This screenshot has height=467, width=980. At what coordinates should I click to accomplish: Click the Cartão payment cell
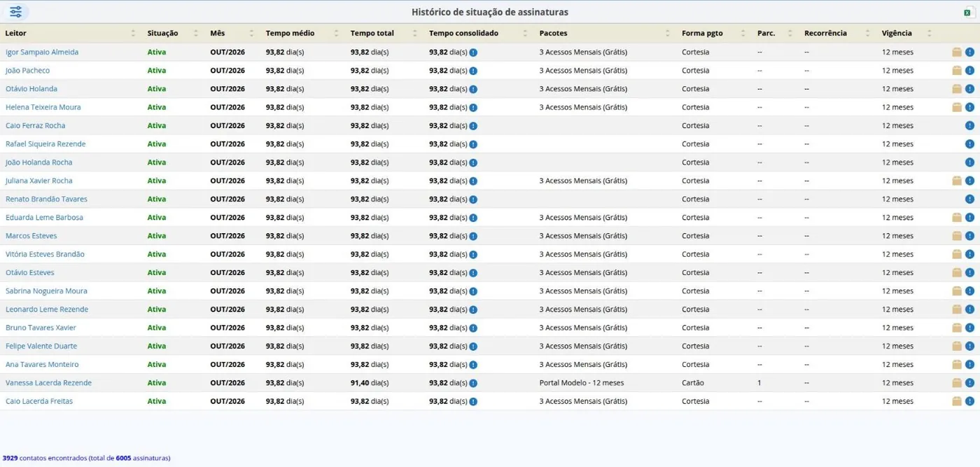(693, 383)
